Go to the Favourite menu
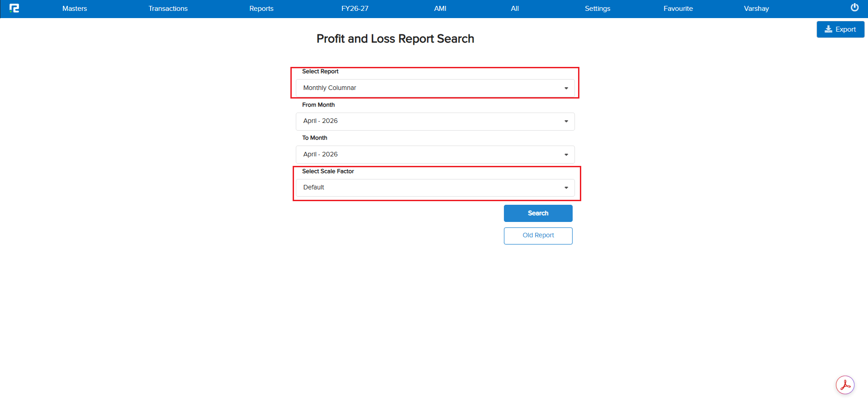 [678, 9]
